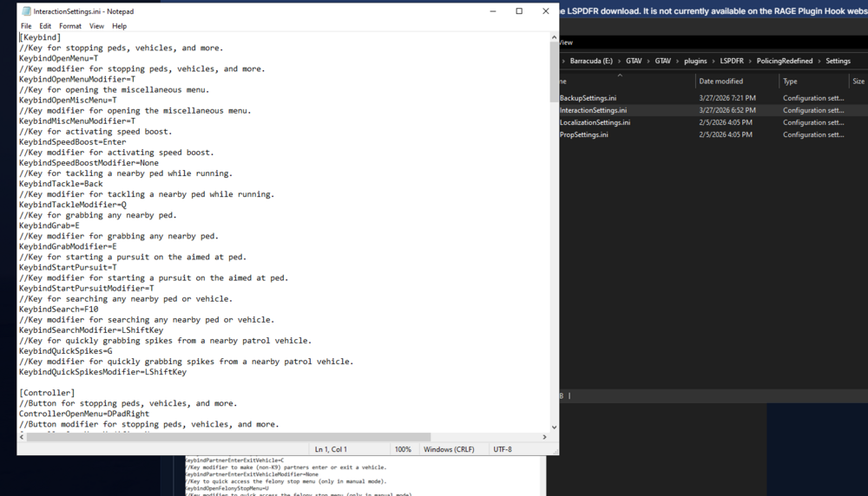Expand chevron after plugins breadcrumb
This screenshot has width=868, height=496.
coord(713,61)
